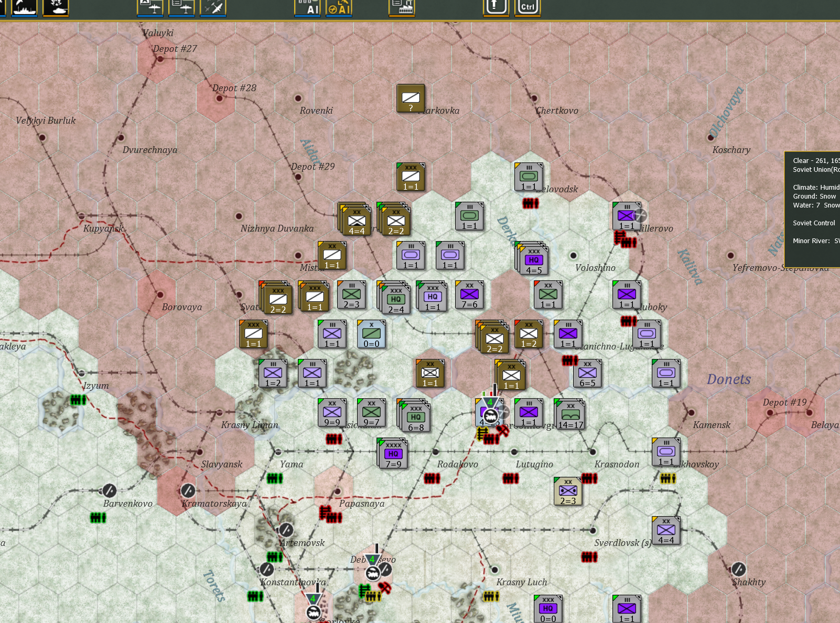This screenshot has height=623, width=840.
Task: Click the rail break marker at Konstantinovka
Action: click(266, 569)
